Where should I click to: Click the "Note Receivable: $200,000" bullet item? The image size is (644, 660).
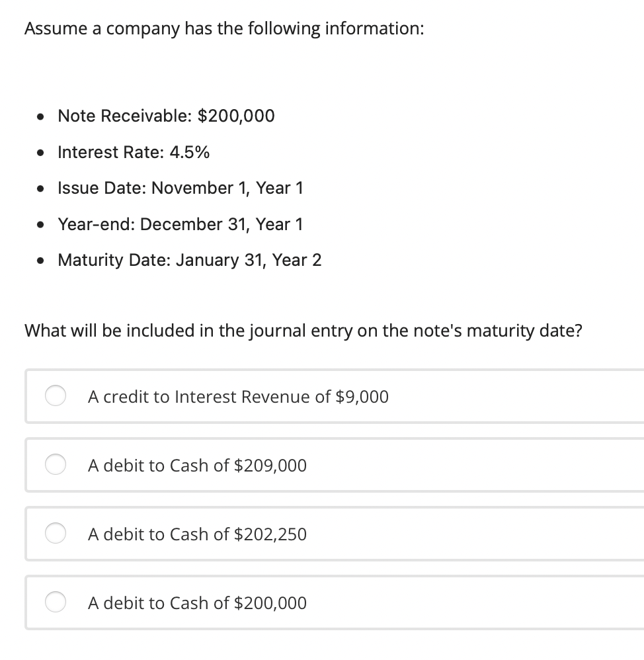click(x=166, y=116)
